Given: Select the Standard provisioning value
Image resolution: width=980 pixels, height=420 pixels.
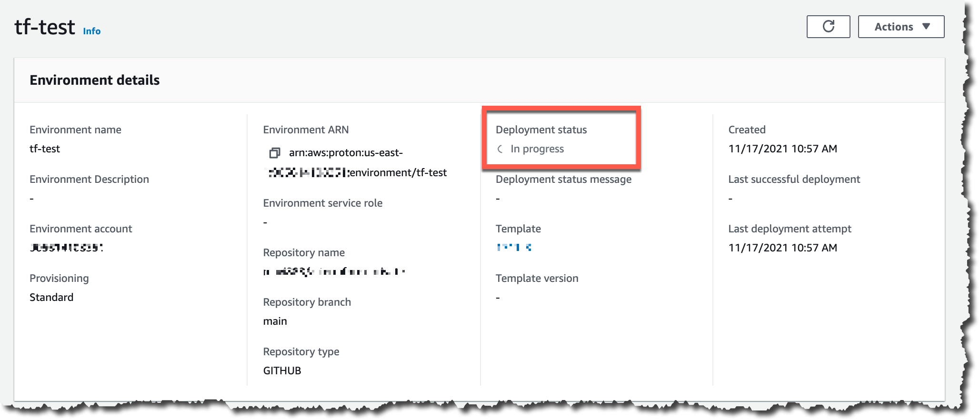Looking at the screenshot, I should pyautogui.click(x=51, y=297).
